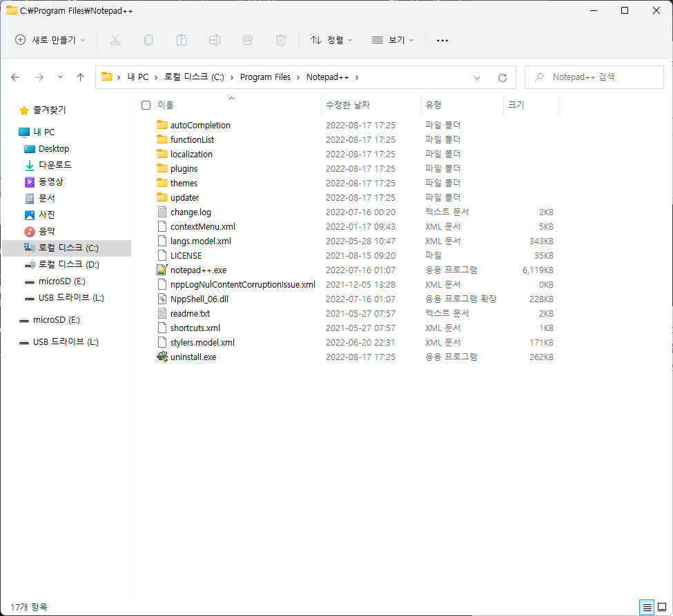Click Notepad++ breadcrumb in address bar
This screenshot has width=673, height=616.
327,77
